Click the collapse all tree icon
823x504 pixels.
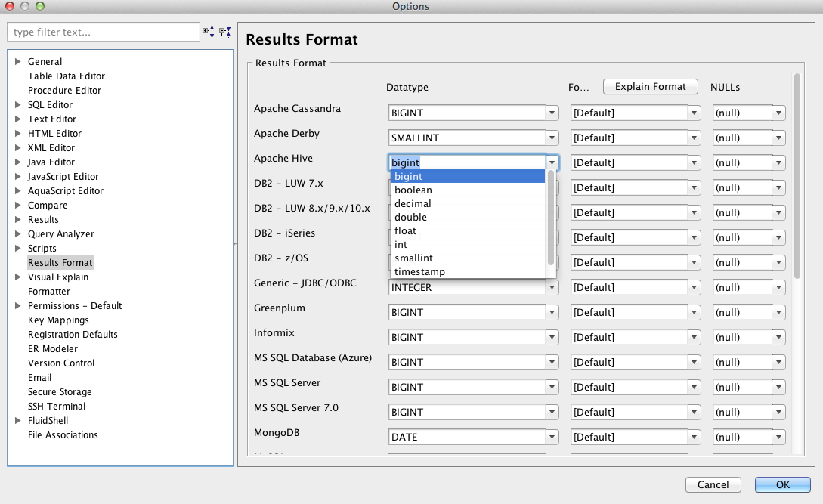point(224,32)
